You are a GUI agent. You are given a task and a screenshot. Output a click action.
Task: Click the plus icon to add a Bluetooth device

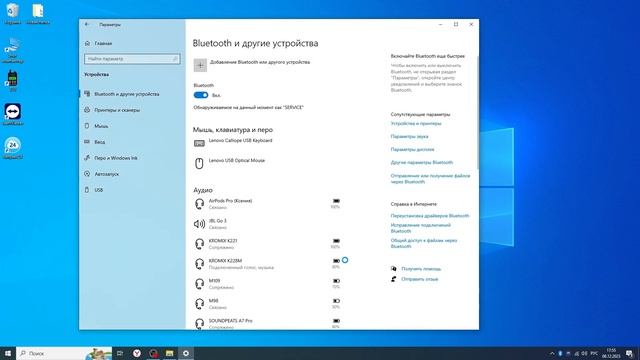(200, 65)
